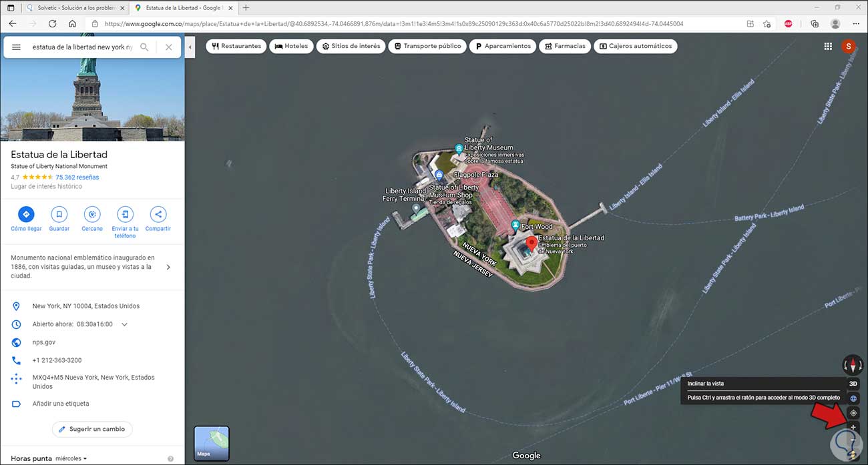Click the search magnifier icon
Viewport: 868px width, 465px height.
point(144,47)
